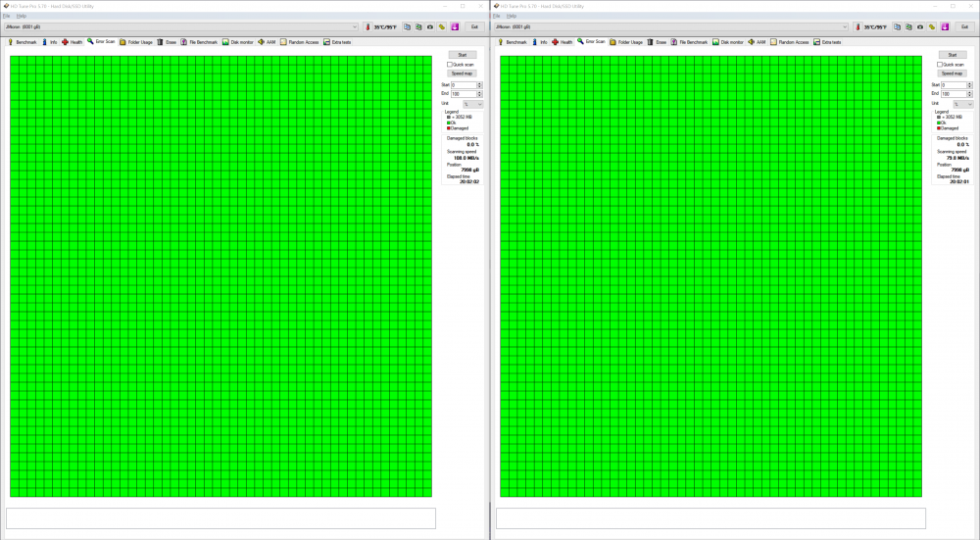Open Disk monitor tab in left window
Screen dimensions: 980x540
[237, 42]
